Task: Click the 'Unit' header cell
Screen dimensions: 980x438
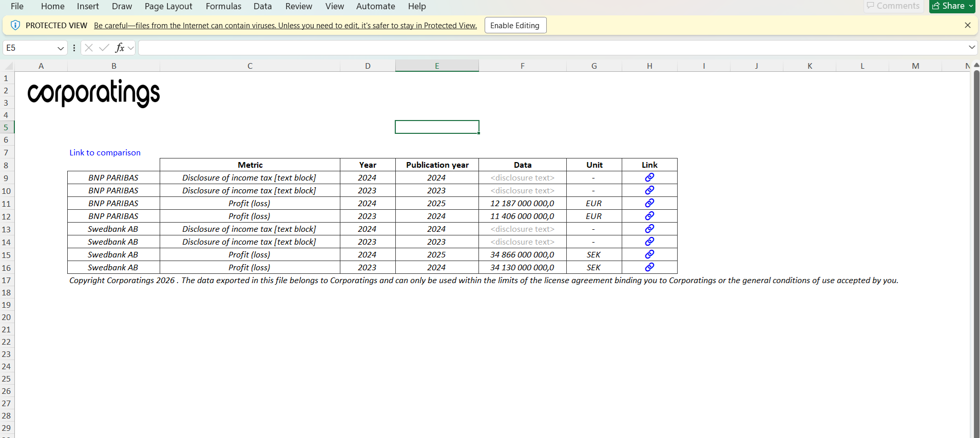Action: [594, 165]
